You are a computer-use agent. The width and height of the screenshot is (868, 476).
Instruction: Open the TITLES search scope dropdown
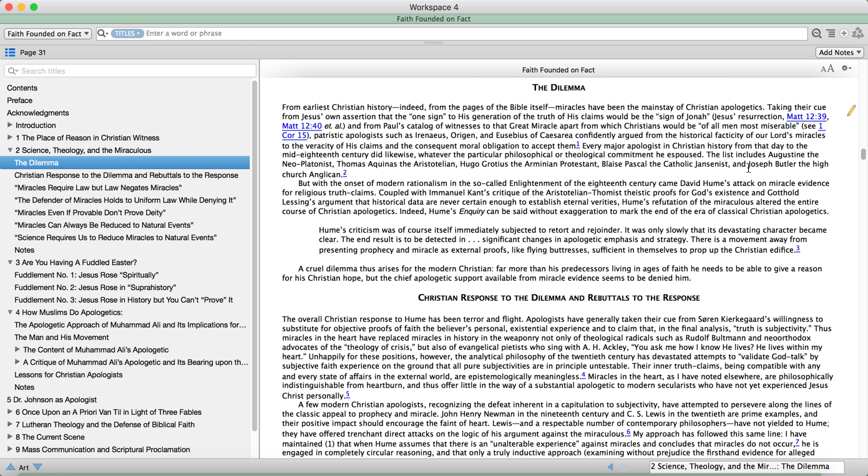[x=127, y=33]
